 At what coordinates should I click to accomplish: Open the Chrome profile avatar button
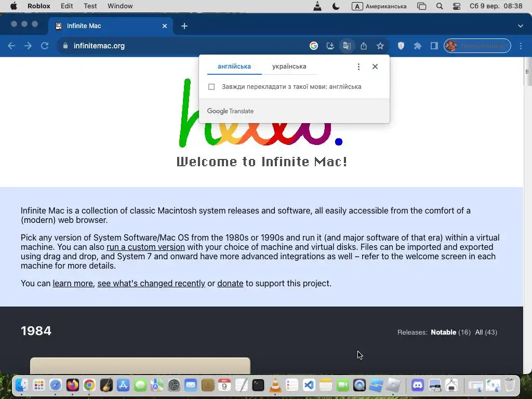tap(477, 46)
